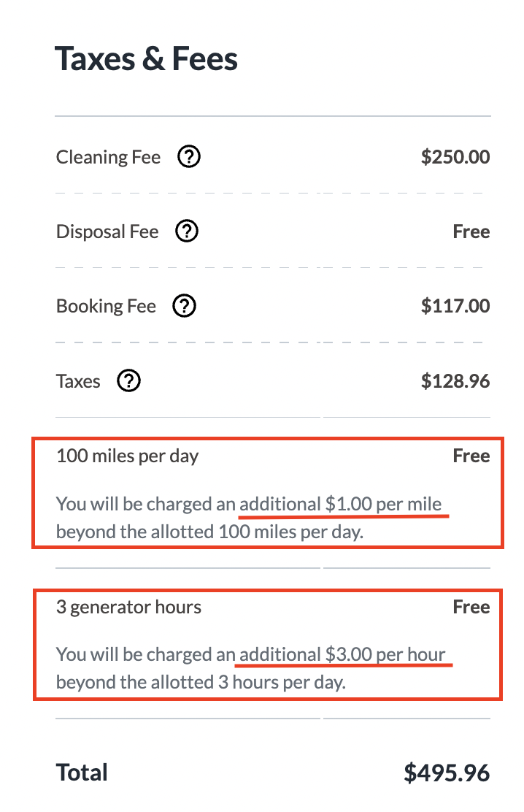Click Free next to 100 miles per day
This screenshot has width=524, height=812.
(471, 456)
